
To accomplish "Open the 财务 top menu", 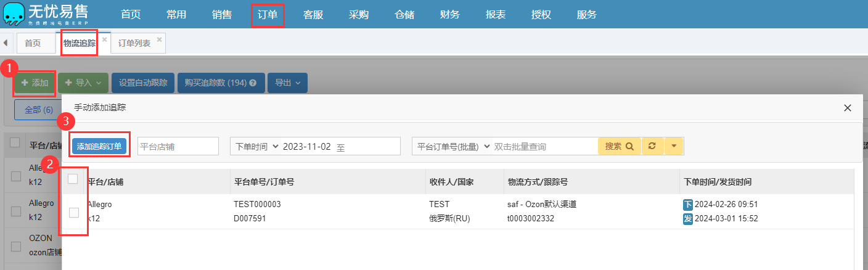I will point(450,14).
